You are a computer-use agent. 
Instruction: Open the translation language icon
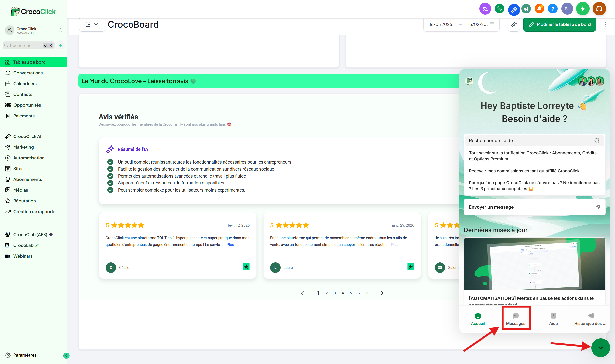(x=485, y=9)
